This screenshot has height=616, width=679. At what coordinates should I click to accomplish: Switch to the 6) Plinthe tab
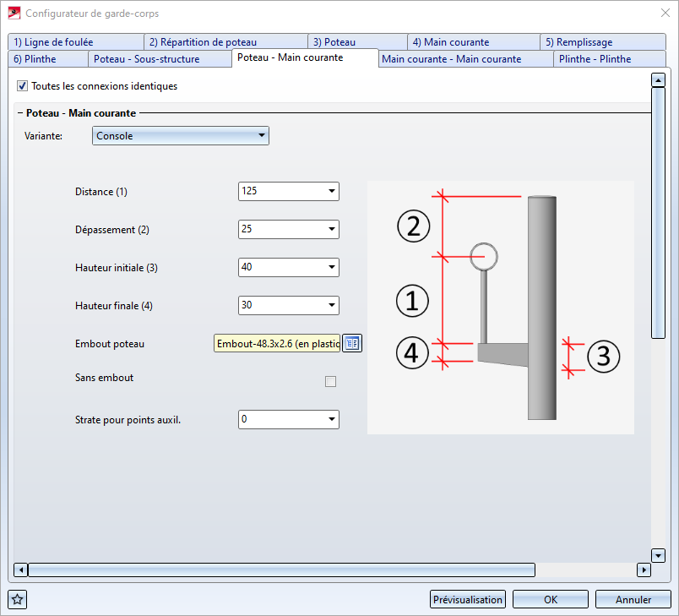pos(48,59)
